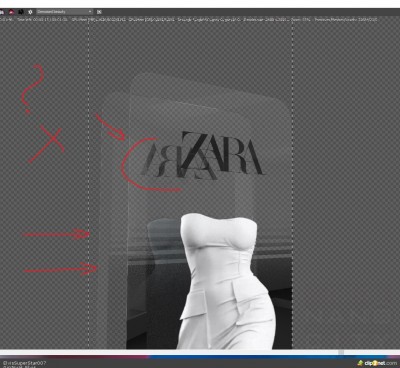Click the red render icon in the toolbar

(11, 12)
